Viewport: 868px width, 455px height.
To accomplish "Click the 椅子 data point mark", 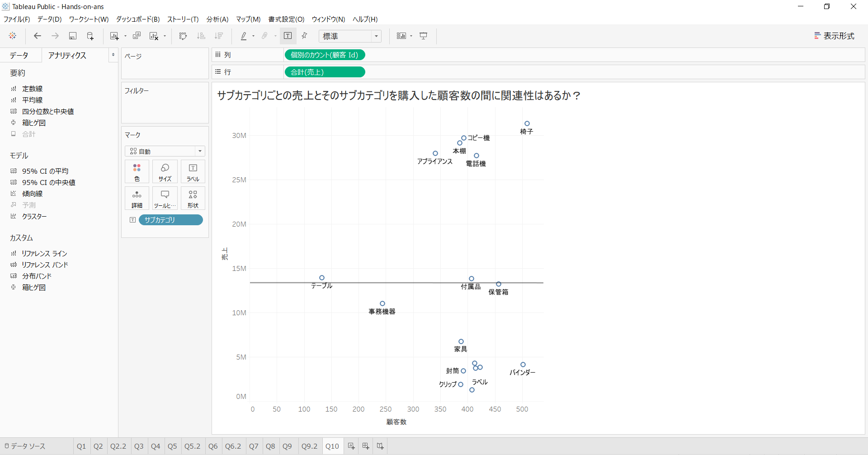I will pos(527,123).
